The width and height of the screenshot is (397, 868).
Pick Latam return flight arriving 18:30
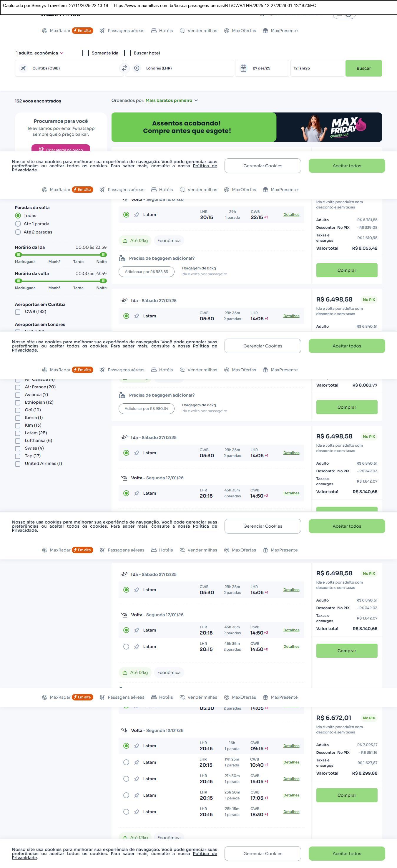(x=126, y=812)
